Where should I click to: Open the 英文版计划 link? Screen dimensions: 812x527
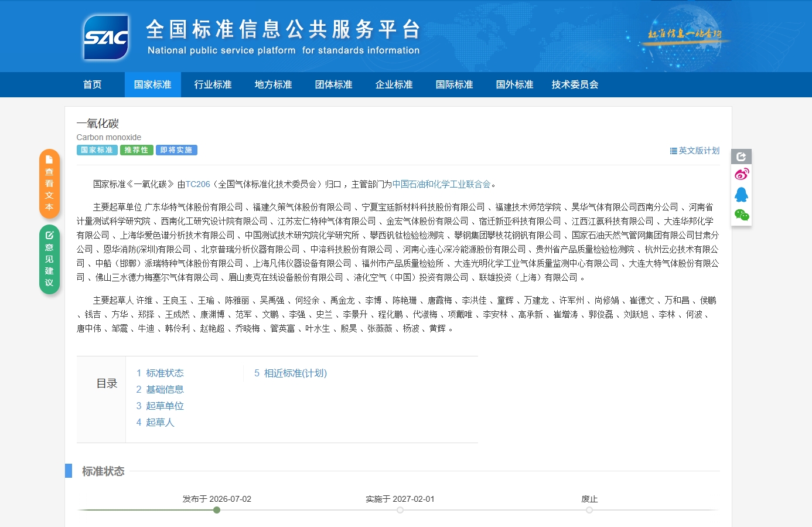point(695,151)
